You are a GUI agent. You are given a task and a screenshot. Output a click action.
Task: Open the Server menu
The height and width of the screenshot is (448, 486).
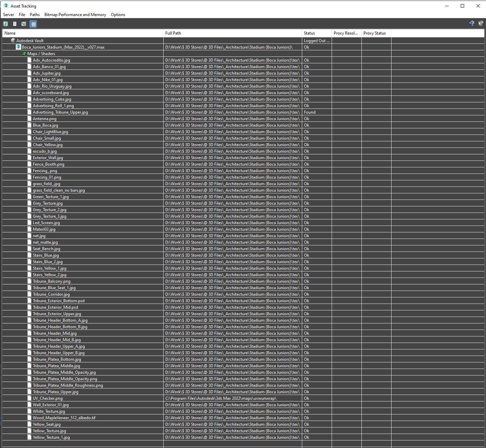pos(9,15)
